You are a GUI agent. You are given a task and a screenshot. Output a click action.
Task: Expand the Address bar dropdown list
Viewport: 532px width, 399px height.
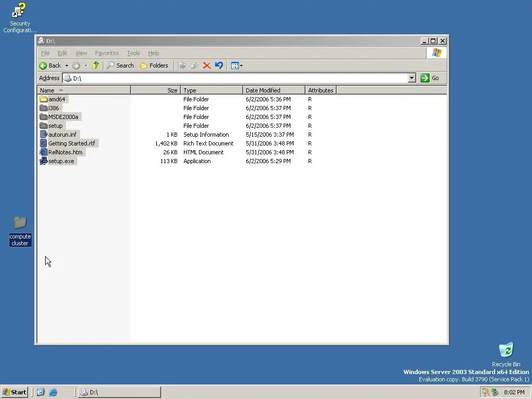coord(411,78)
